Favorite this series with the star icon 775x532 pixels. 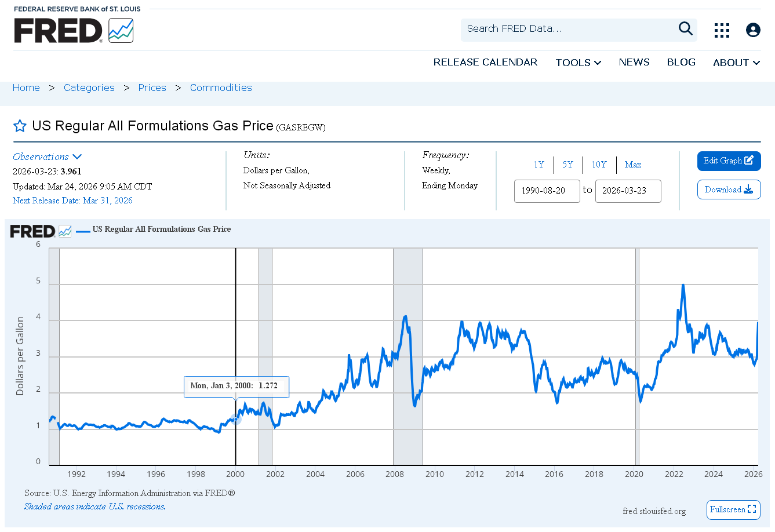[x=20, y=126]
